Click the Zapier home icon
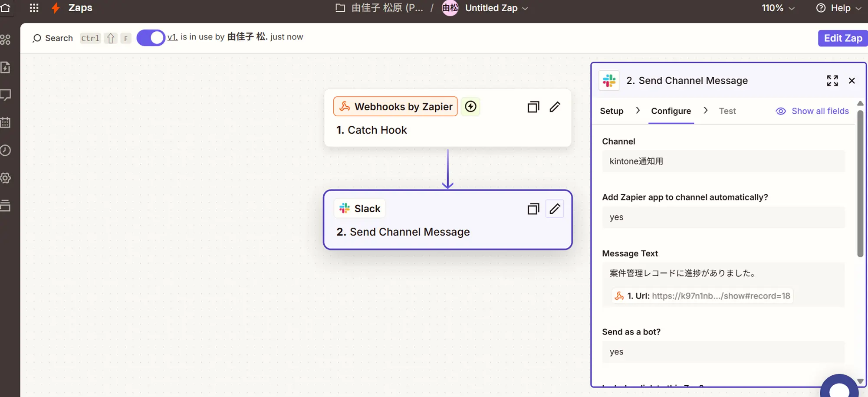 point(5,8)
